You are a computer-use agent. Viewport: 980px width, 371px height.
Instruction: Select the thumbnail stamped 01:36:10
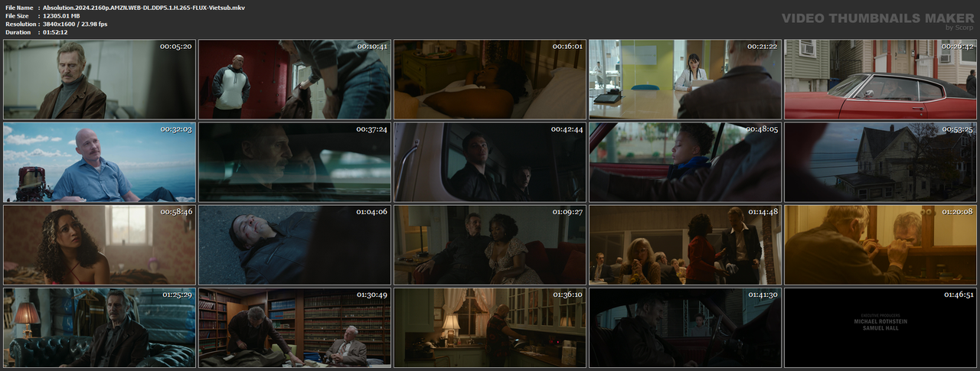489,327
